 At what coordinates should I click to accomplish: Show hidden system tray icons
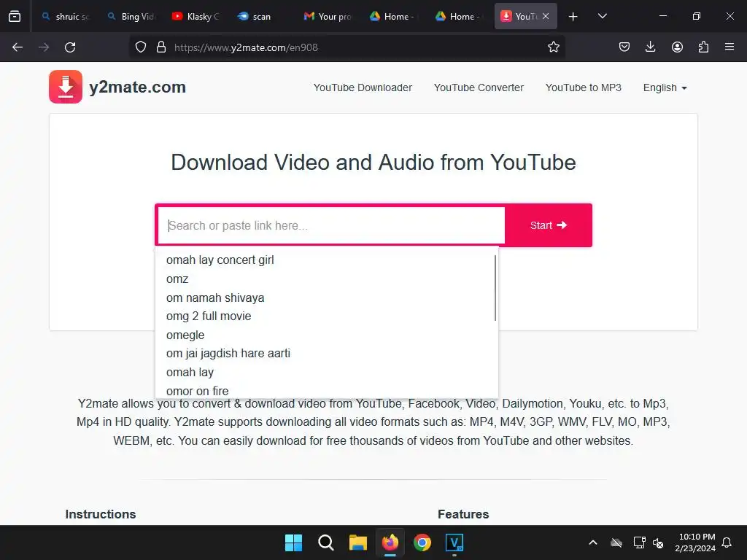pos(593,542)
